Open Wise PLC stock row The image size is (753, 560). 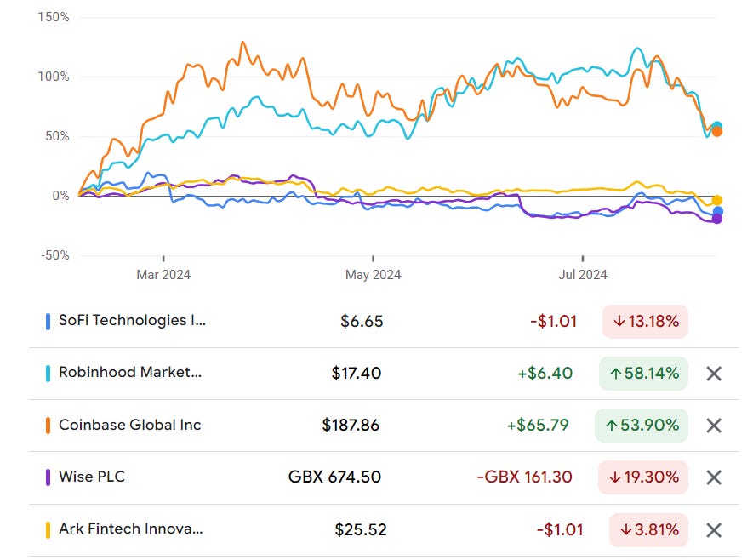tap(384, 478)
